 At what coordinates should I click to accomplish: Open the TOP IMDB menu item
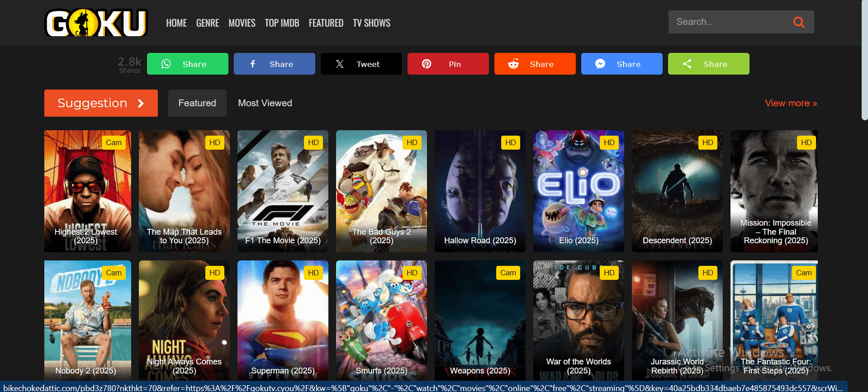[x=282, y=23]
